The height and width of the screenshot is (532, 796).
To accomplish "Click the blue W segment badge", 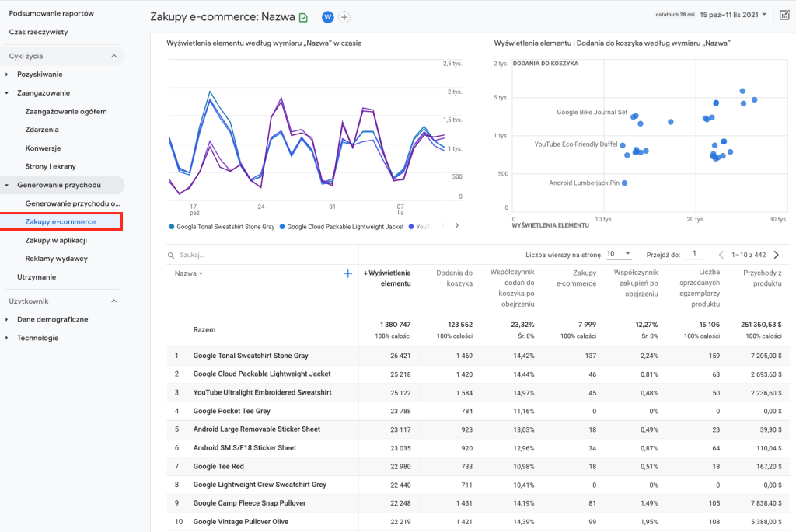I will (327, 17).
